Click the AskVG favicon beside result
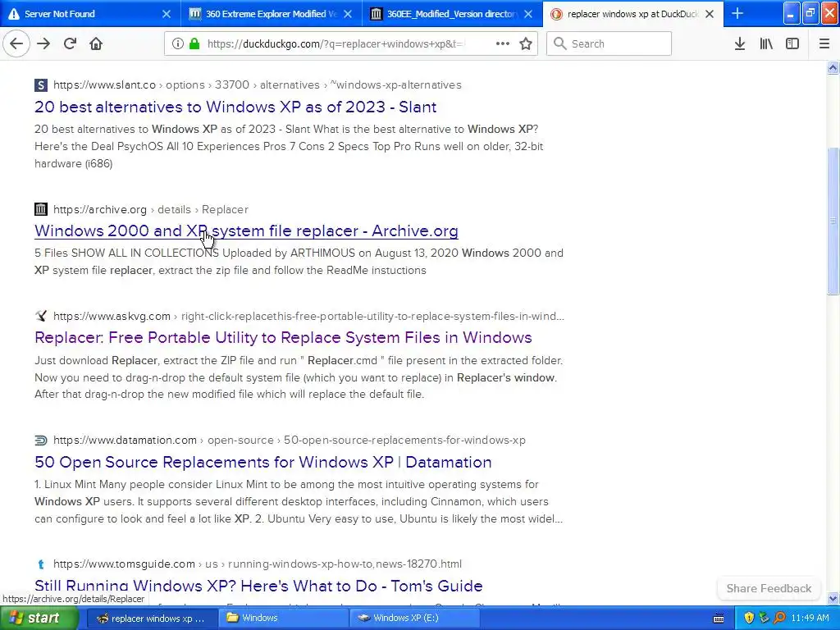The height and width of the screenshot is (630, 840). 41,316
